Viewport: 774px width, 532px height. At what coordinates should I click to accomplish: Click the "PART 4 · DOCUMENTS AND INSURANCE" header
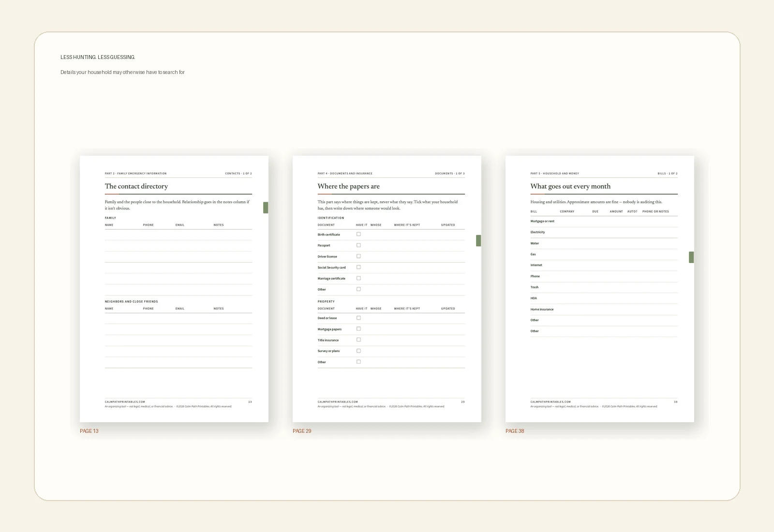coord(345,173)
